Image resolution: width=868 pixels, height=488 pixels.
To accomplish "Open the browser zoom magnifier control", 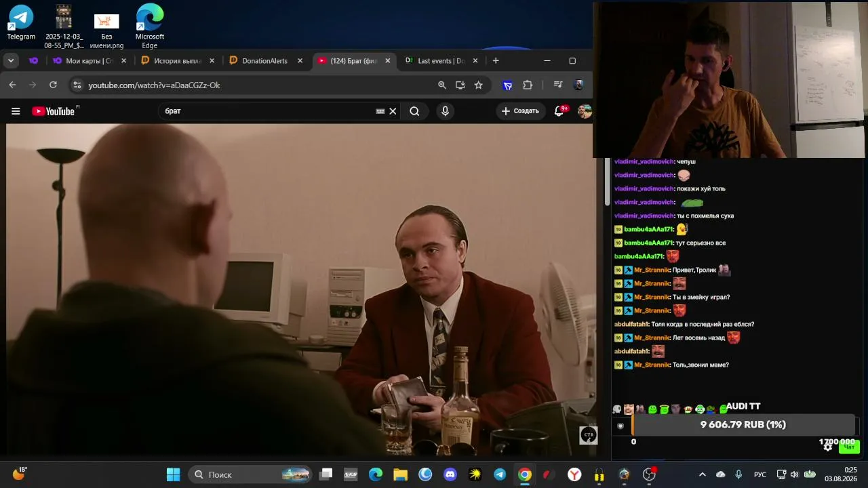I will [x=442, y=85].
